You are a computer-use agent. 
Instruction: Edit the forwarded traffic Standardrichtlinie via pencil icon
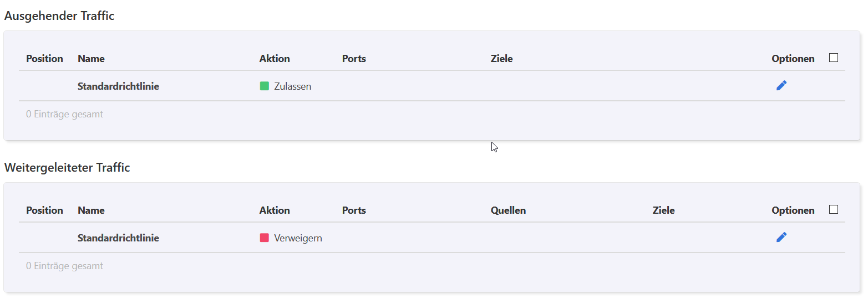click(781, 237)
